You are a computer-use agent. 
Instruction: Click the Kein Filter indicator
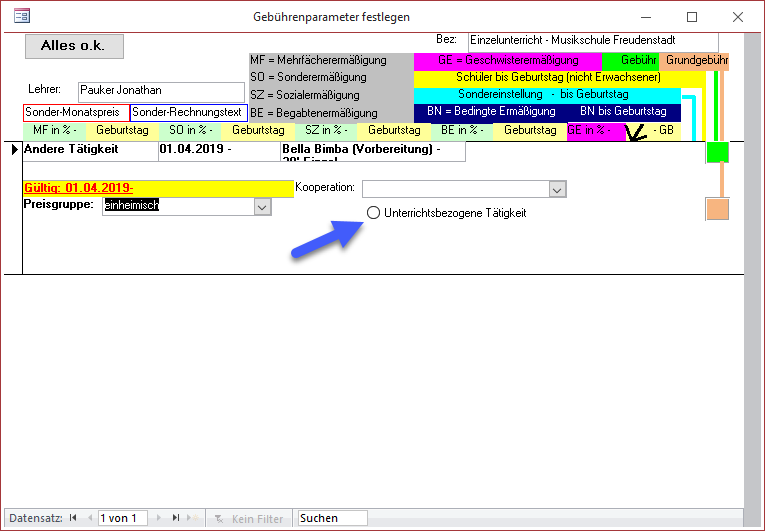pos(250,518)
